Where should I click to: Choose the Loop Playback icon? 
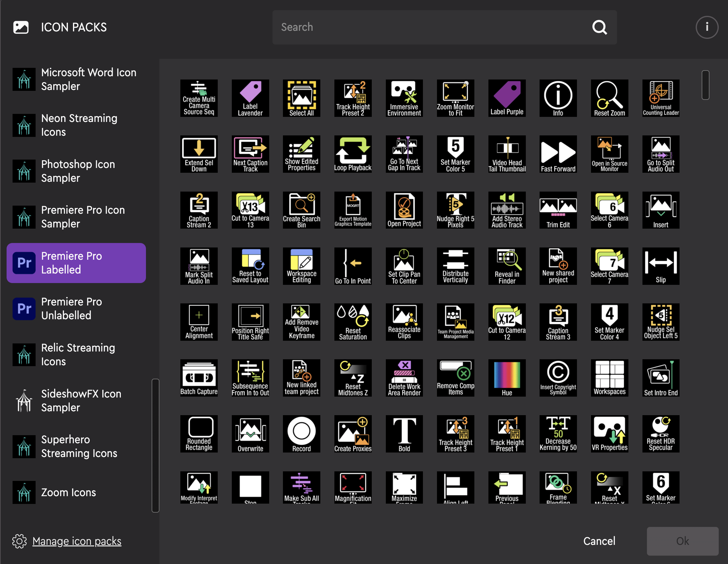353,154
